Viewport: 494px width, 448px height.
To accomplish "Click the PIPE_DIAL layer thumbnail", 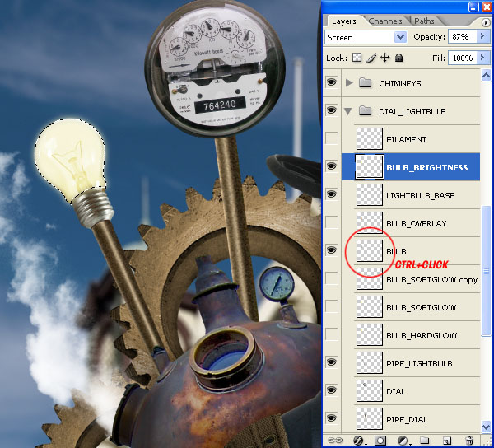I will [x=370, y=418].
